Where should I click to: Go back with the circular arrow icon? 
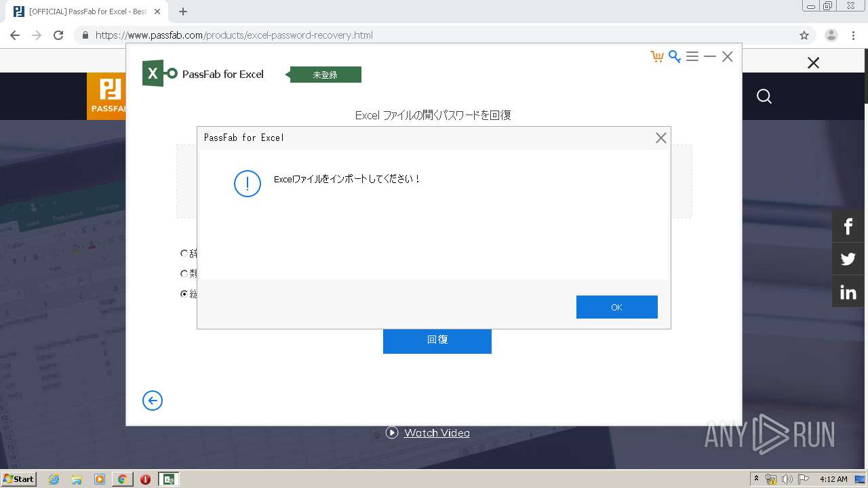tap(153, 401)
